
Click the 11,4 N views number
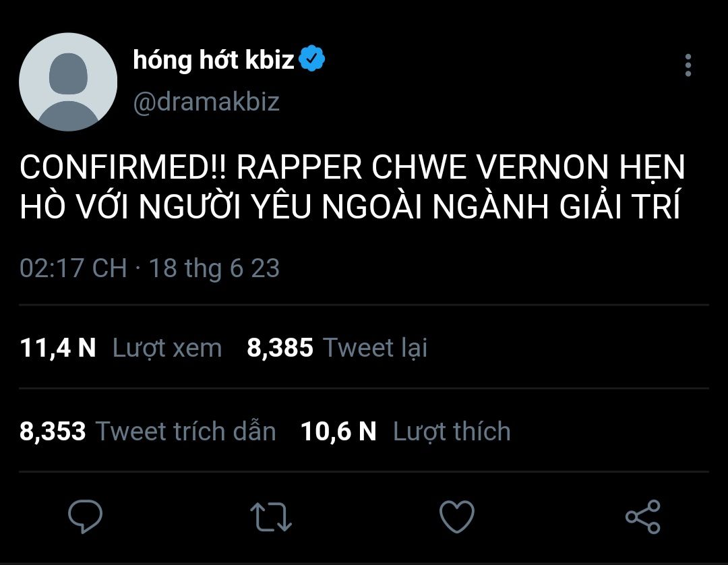[x=58, y=348]
